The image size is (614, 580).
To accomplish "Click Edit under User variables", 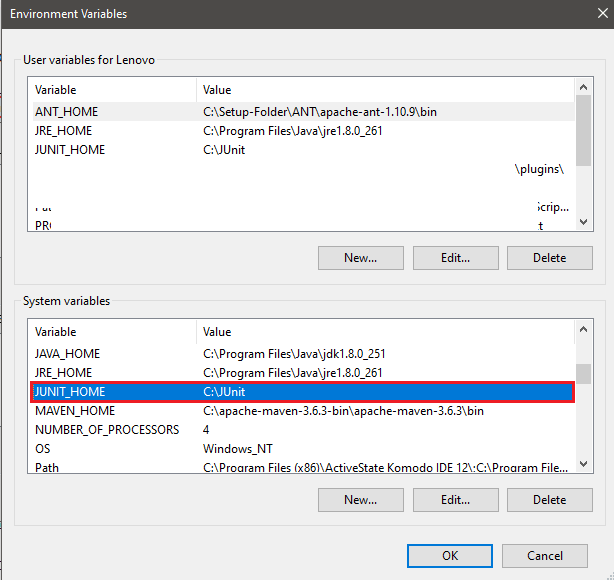I will click(x=455, y=258).
